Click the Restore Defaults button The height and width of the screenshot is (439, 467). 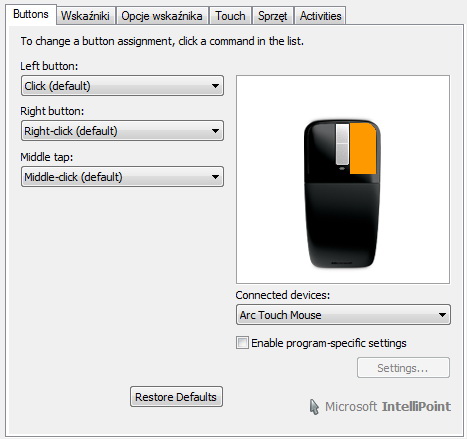coord(176,397)
